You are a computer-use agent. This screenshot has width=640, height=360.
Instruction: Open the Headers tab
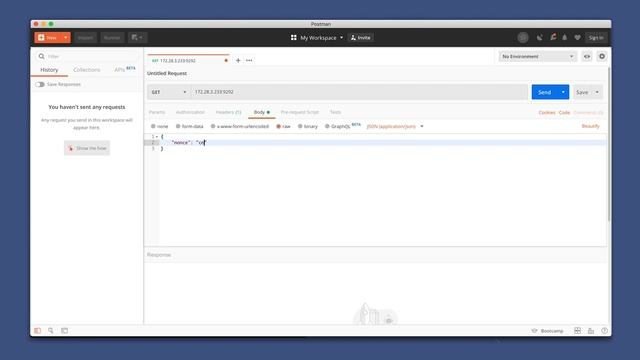(x=229, y=112)
